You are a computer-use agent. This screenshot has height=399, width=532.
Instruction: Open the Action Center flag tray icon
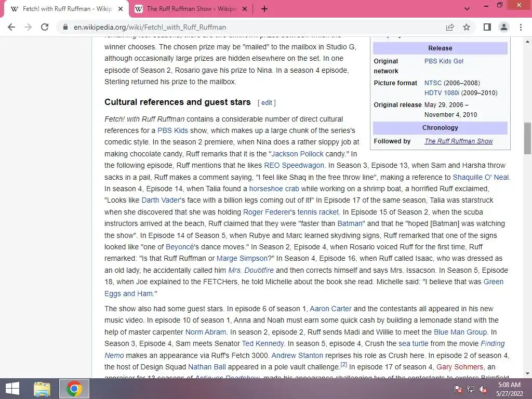(x=458, y=389)
